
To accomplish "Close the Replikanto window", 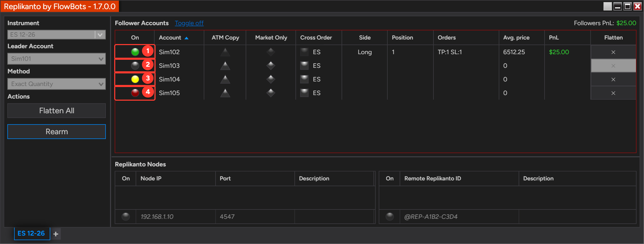I will (x=637, y=6).
